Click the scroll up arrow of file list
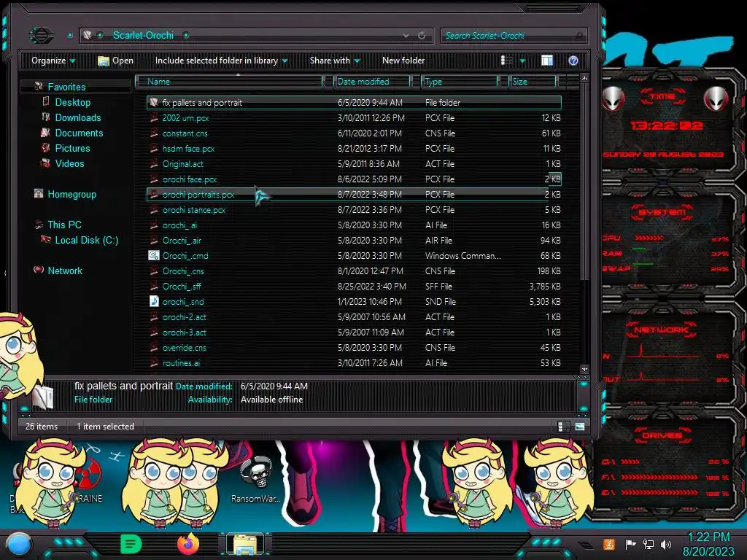The image size is (747, 560). [x=584, y=79]
